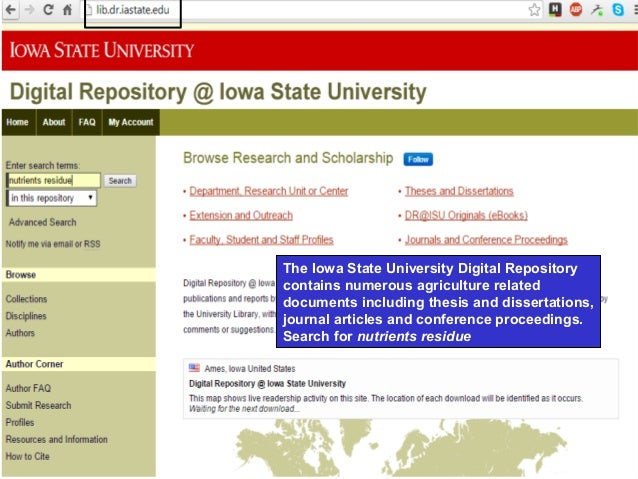
Task: Browse Disciplines in the sidebar
Action: [26, 316]
